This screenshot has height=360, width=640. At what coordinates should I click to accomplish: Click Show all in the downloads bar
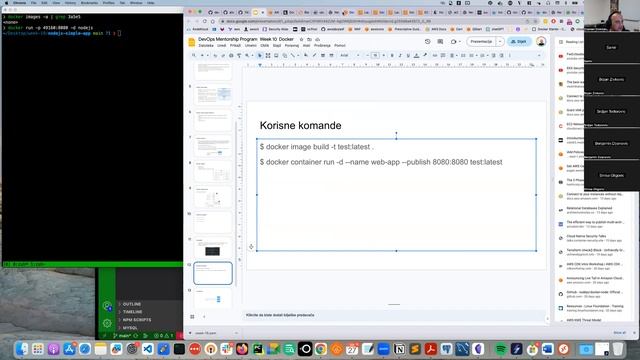point(620,333)
